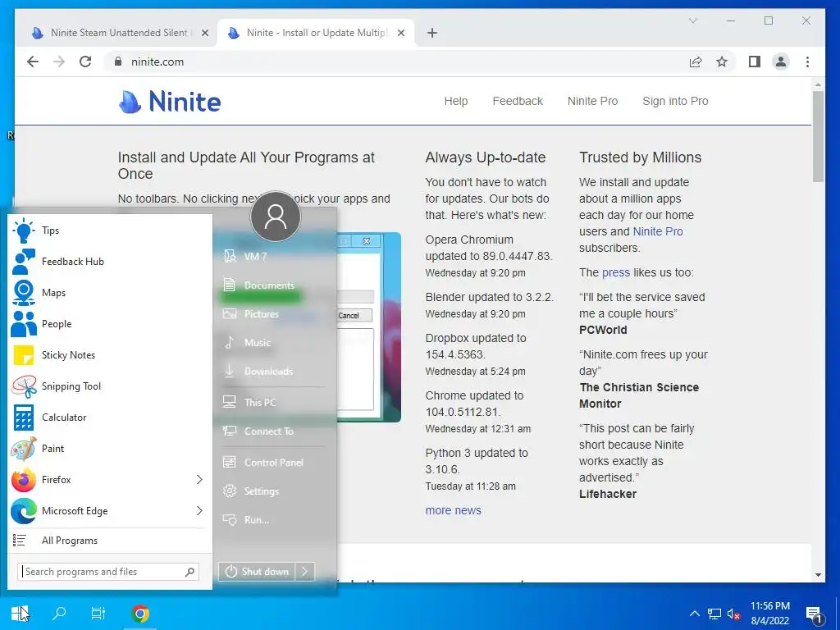The width and height of the screenshot is (840, 630).
Task: Bookmark this page with the star
Action: coord(722,62)
